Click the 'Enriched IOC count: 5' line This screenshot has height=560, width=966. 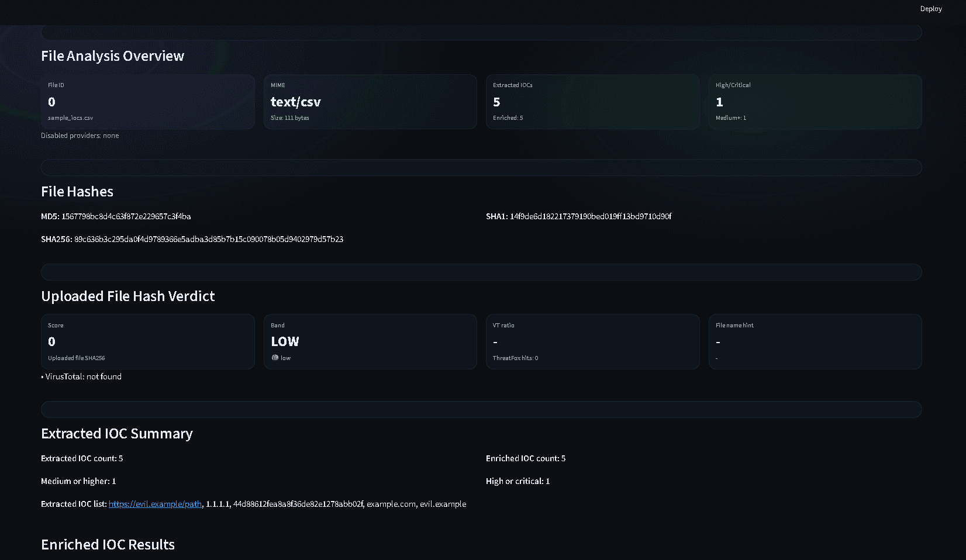click(x=526, y=458)
